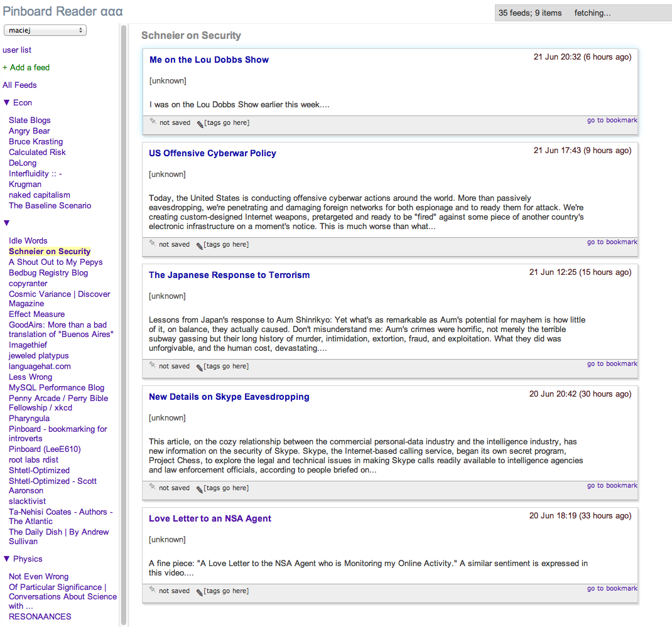Screen dimensions: 672x627
Task: Go to bookmark for 'The Japanese Response to Terrorism'
Action: 612,363
